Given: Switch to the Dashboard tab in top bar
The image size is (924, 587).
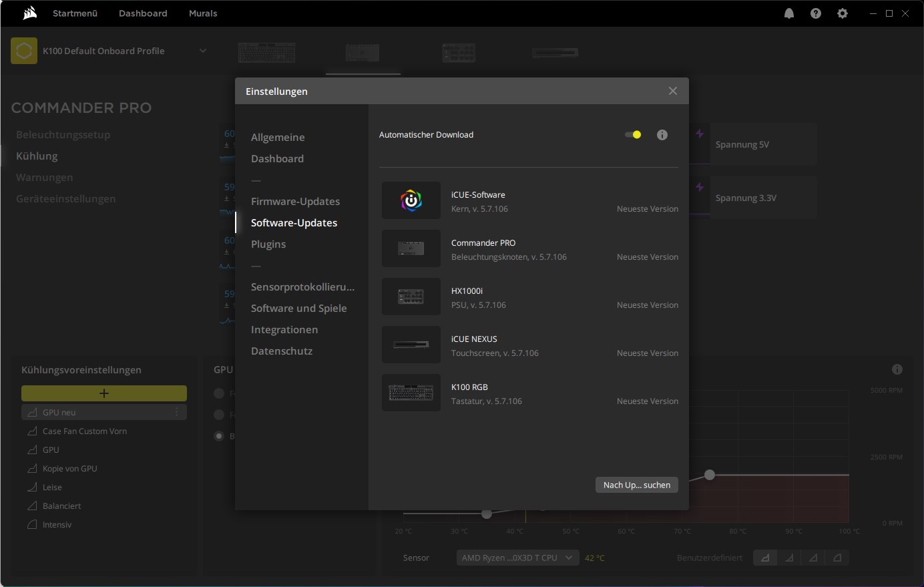Looking at the screenshot, I should 143,13.
